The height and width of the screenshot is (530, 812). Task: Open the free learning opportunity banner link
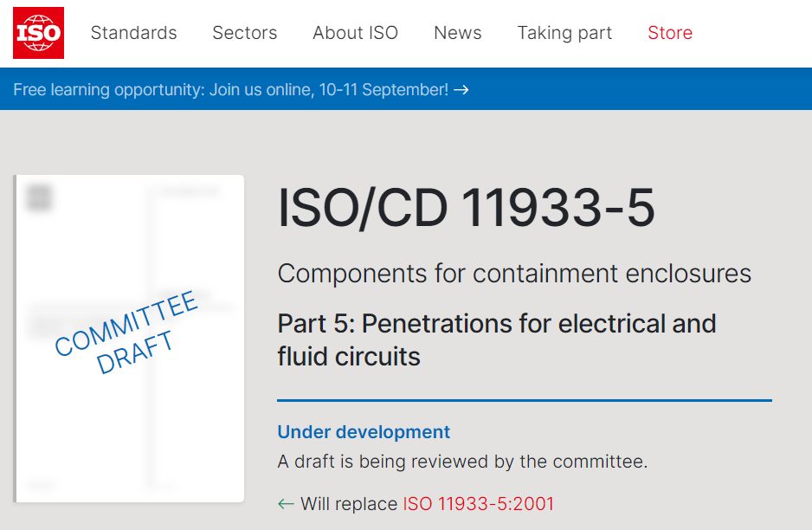(241, 89)
